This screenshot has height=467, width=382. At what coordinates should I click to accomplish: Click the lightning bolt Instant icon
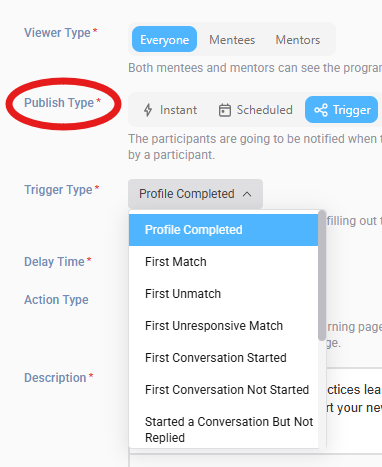[x=148, y=110]
